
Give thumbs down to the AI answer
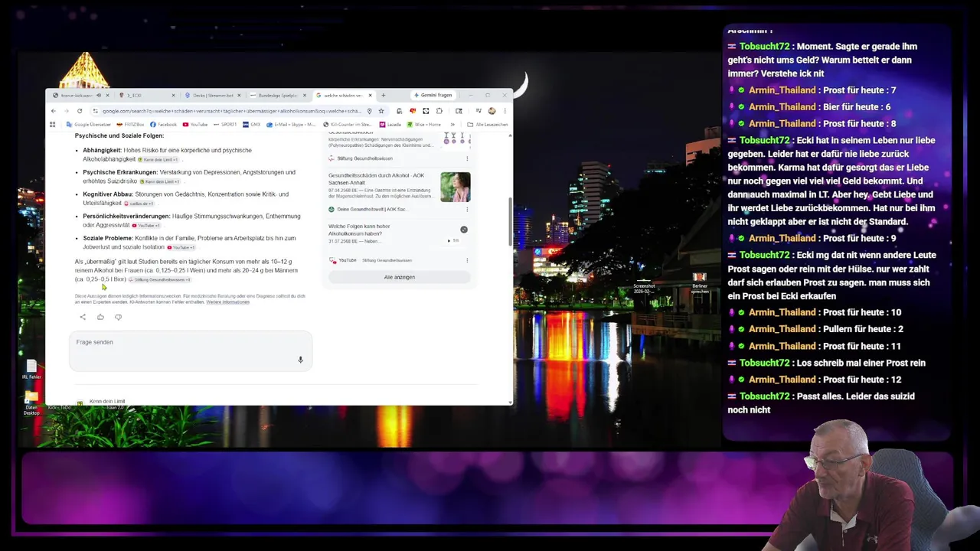click(118, 317)
